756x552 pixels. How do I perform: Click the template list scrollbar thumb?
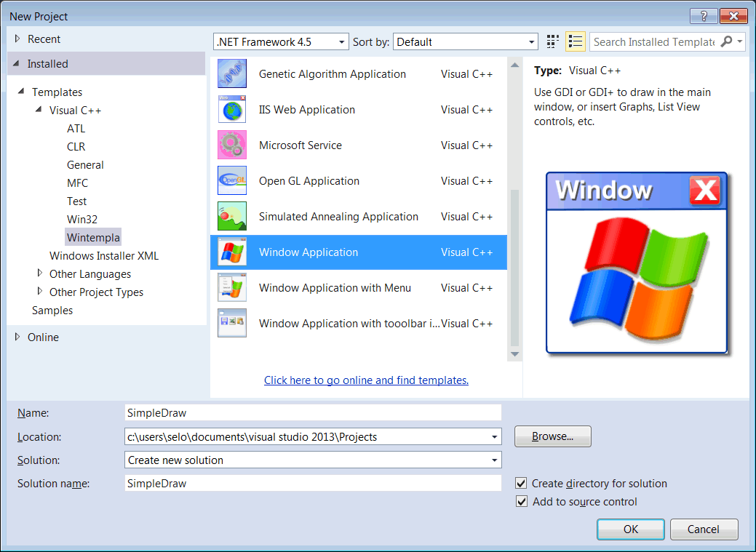click(515, 268)
